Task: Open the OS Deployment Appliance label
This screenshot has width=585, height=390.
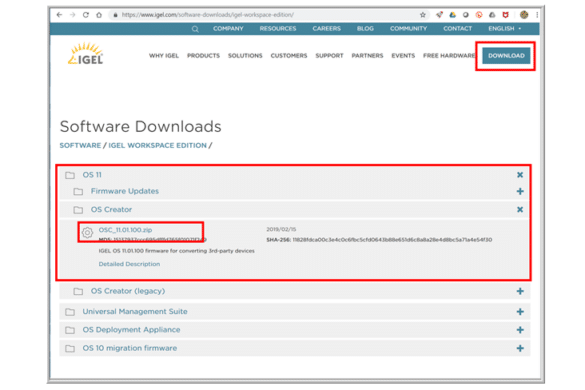Action: tap(131, 330)
